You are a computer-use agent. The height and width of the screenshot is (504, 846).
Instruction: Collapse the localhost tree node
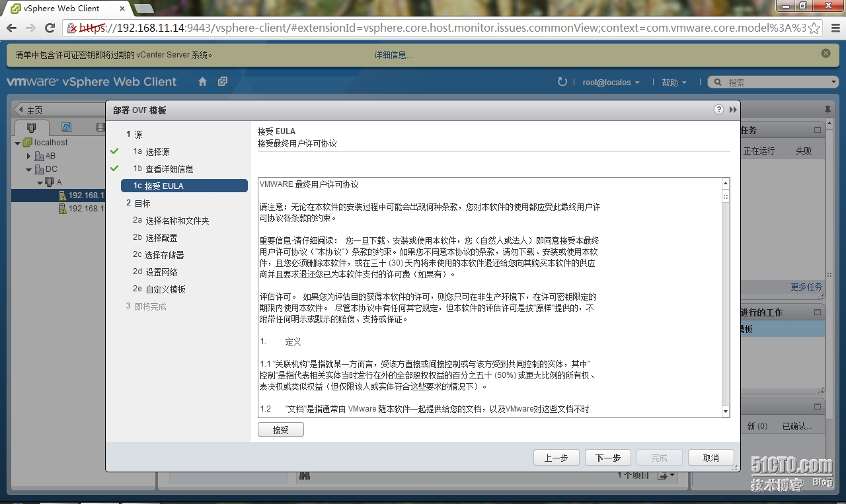point(18,143)
